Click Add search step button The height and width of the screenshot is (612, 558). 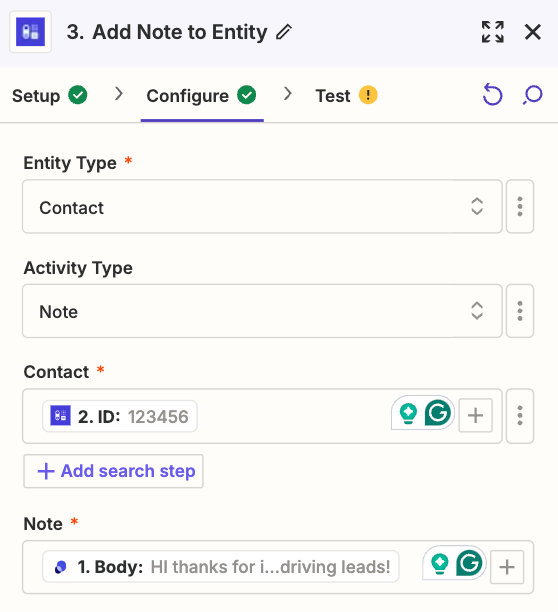coord(113,471)
